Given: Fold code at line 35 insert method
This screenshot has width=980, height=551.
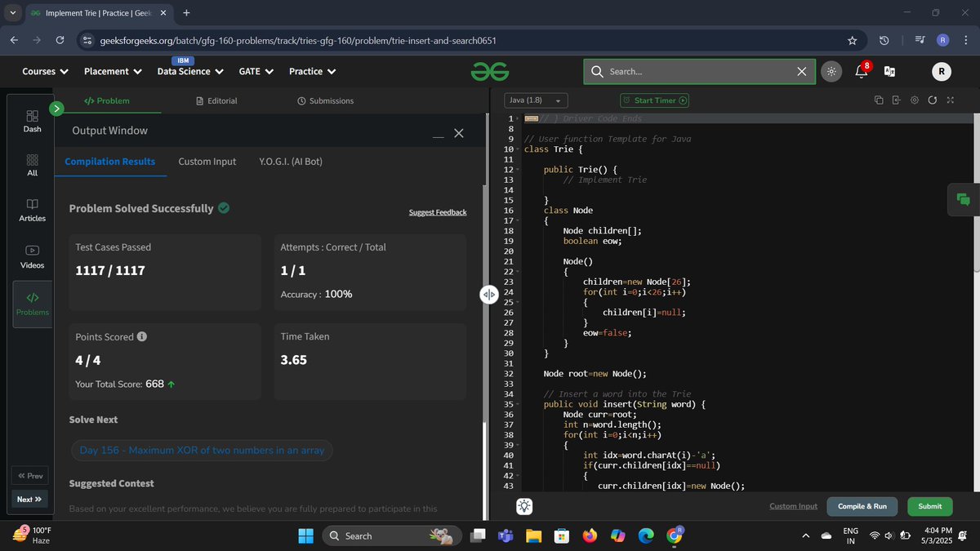Looking at the screenshot, I should pyautogui.click(x=517, y=405).
